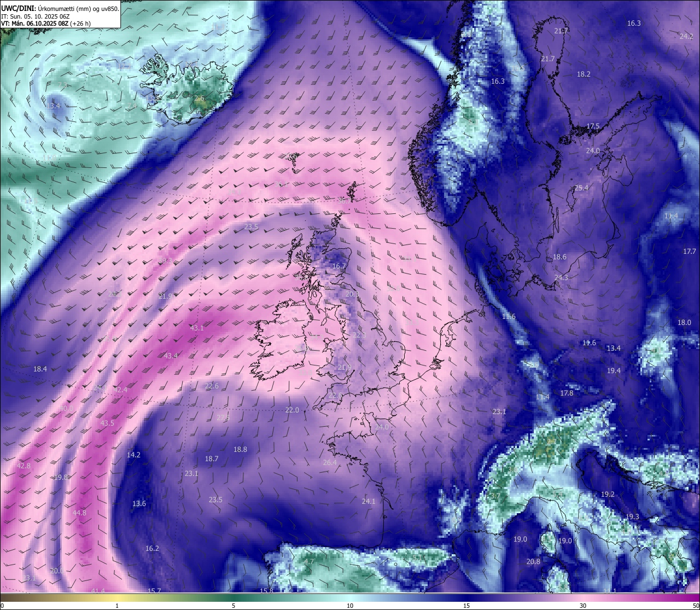This screenshot has width=700, height=610.
Task: Click the 43.5 value label
Action: coord(107,423)
